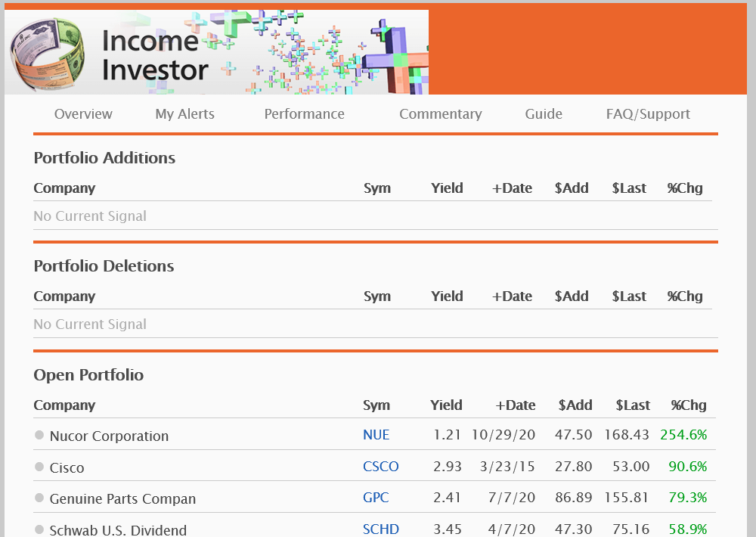Click Cisco's 2.93 yield value

447,467
